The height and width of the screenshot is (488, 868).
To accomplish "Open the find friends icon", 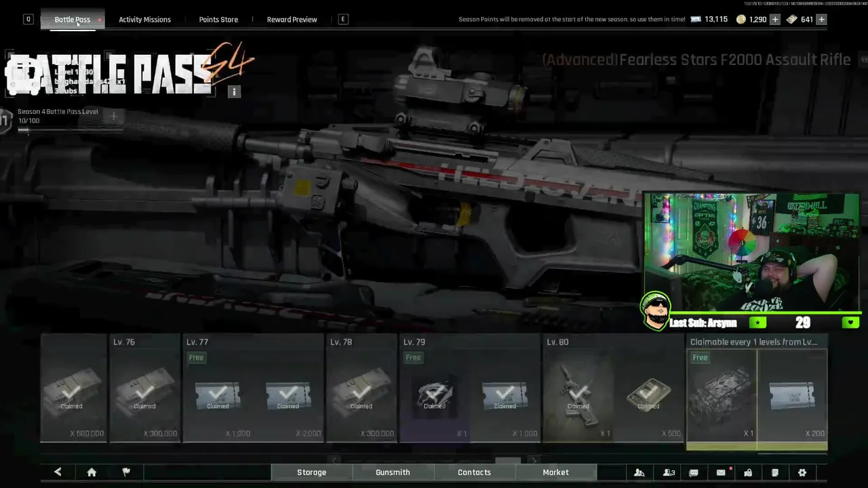I will tap(639, 472).
